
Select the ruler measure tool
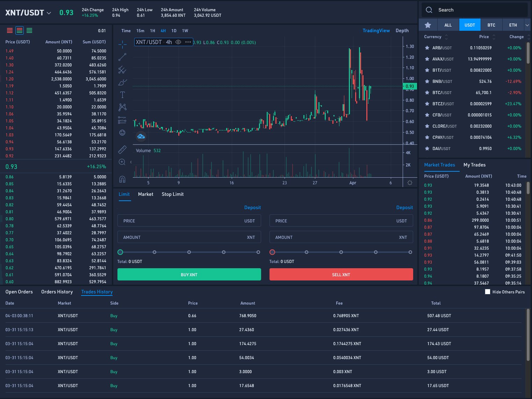[122, 150]
